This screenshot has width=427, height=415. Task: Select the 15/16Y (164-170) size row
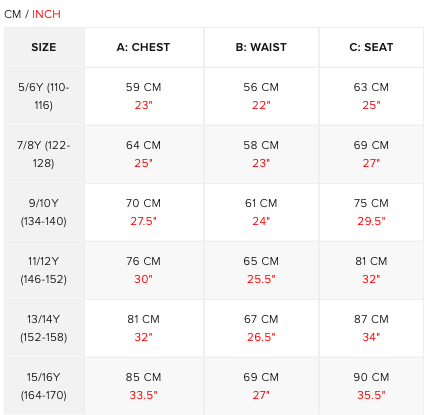pyautogui.click(x=214, y=386)
